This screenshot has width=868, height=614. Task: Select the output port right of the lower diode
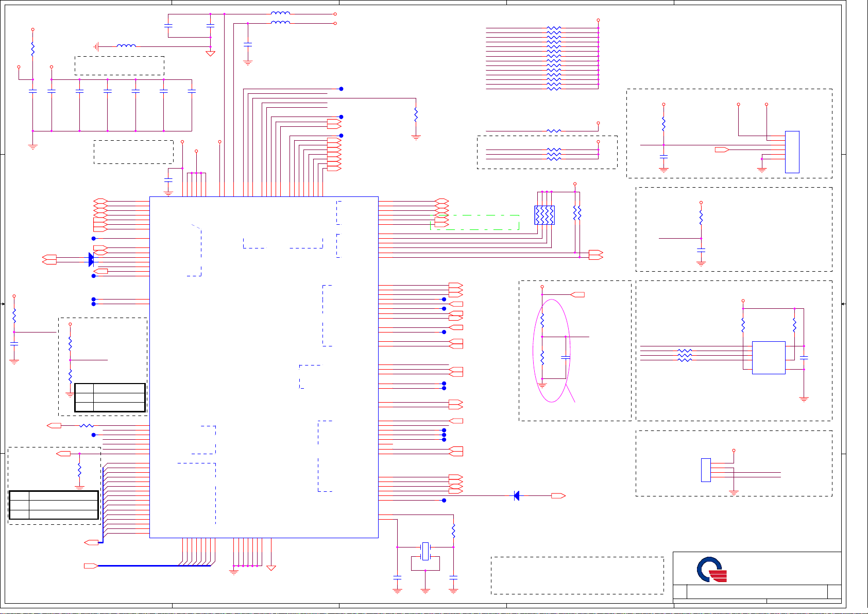[x=558, y=496]
